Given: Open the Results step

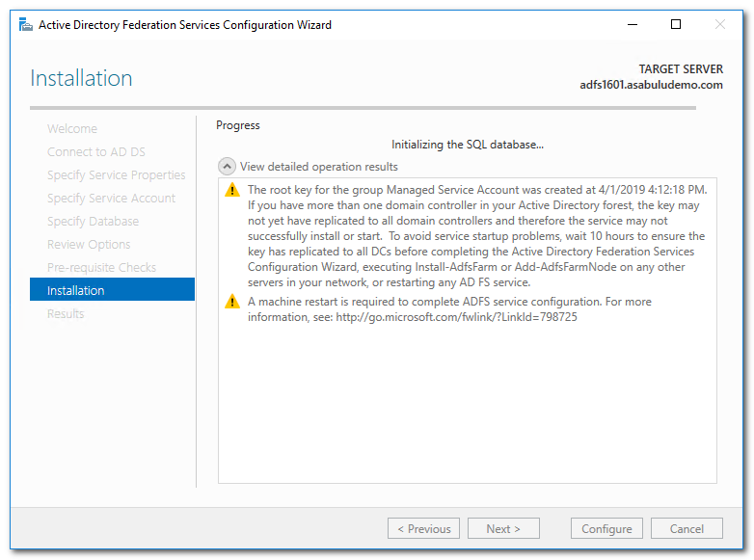Looking at the screenshot, I should [x=66, y=314].
